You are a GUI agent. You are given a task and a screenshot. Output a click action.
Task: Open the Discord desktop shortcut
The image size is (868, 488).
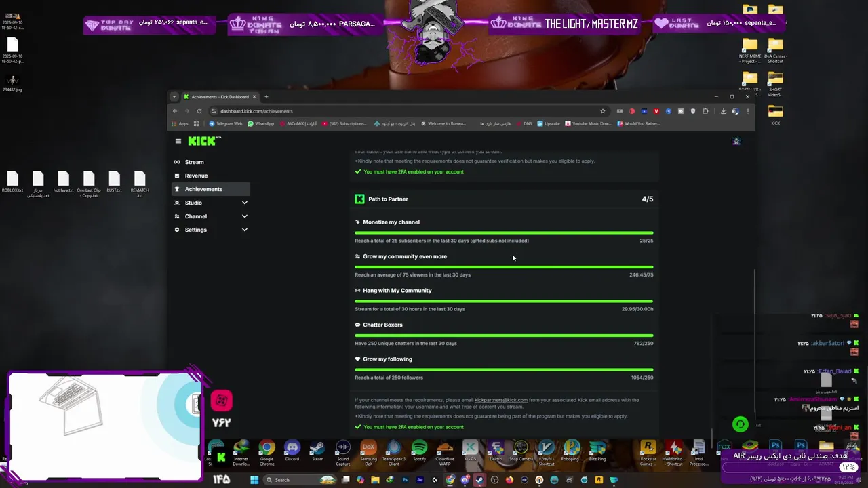click(292, 452)
